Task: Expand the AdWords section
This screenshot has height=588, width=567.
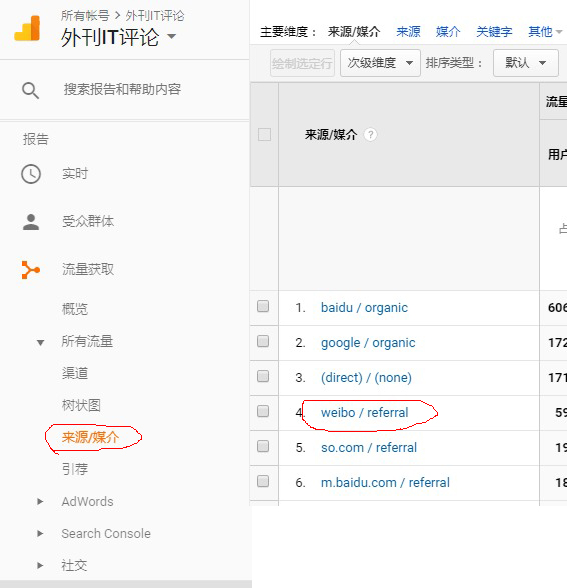Action: point(40,501)
